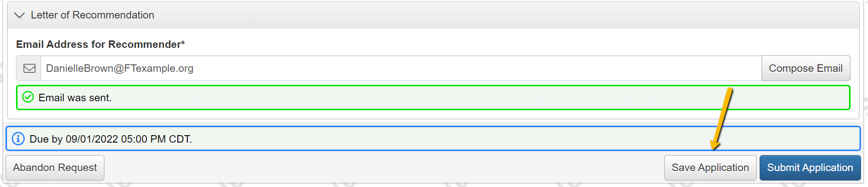Click the Letter of Recommendation section title
The image size is (868, 187).
pos(92,15)
